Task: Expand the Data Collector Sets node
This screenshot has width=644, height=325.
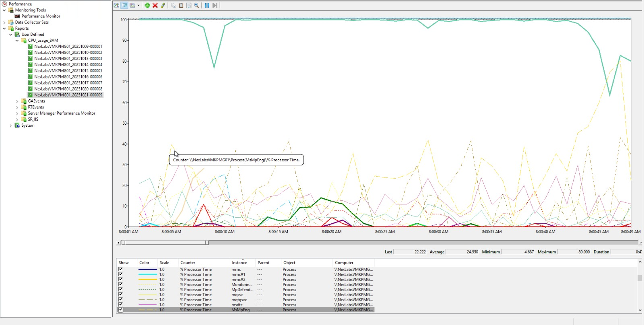Action: pos(4,22)
